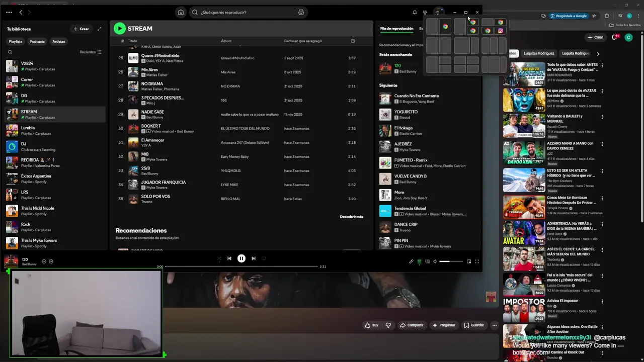Image resolution: width=644 pixels, height=362 pixels.
Task: Open Spotify Home via house icon
Action: tap(181, 12)
